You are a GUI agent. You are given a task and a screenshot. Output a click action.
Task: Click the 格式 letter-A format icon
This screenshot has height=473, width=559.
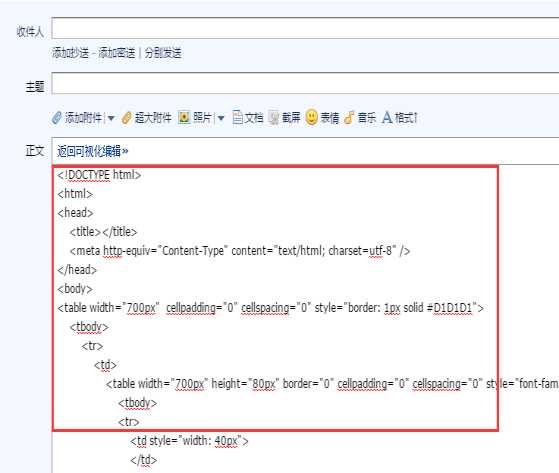pos(387,117)
